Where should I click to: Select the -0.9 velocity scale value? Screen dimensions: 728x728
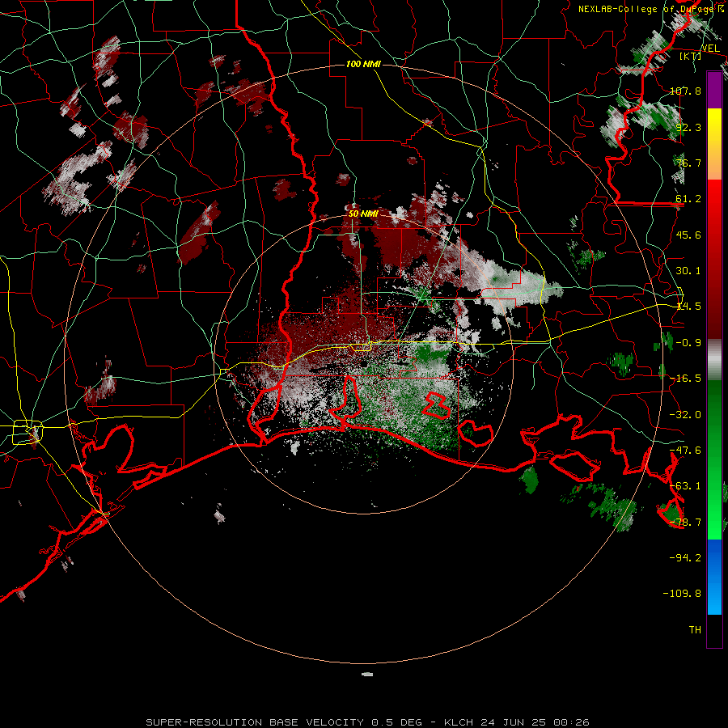(x=688, y=343)
